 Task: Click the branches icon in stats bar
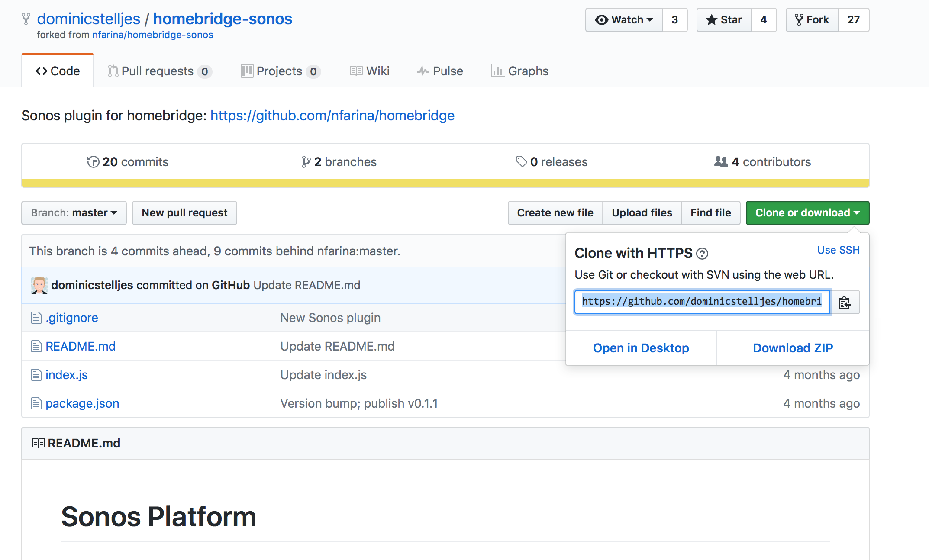[306, 162]
